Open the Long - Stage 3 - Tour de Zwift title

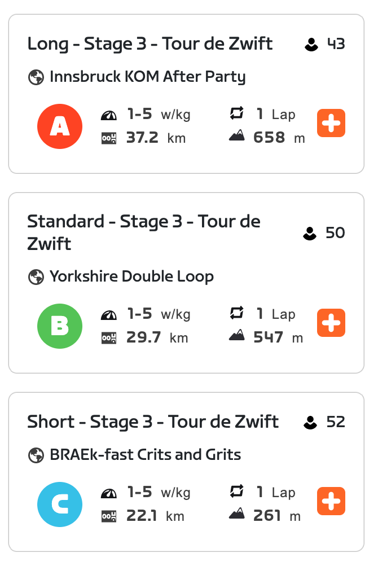coord(150,43)
